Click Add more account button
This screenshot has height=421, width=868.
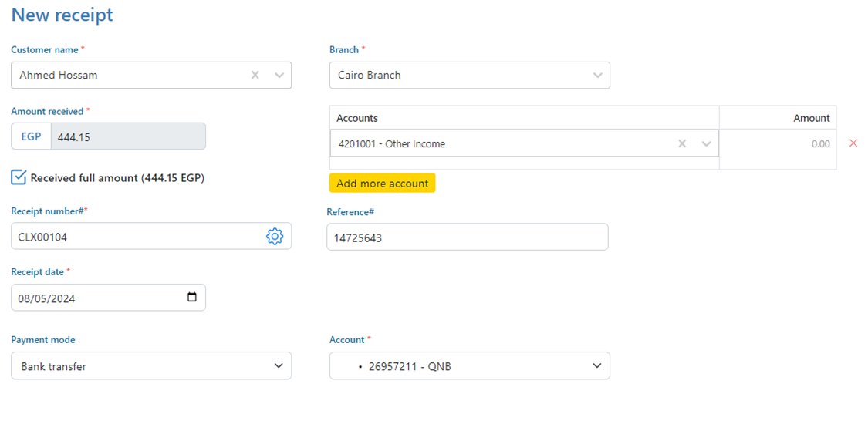[x=382, y=184]
